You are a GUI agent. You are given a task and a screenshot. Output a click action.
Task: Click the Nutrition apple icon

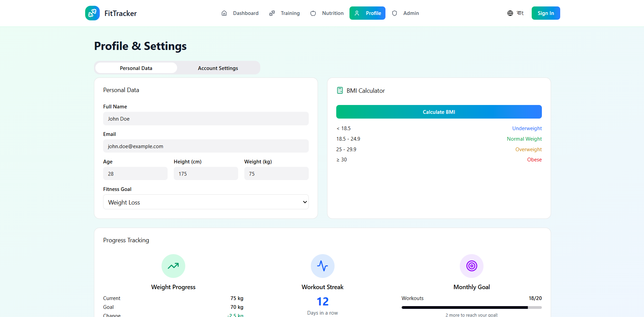[x=313, y=13]
